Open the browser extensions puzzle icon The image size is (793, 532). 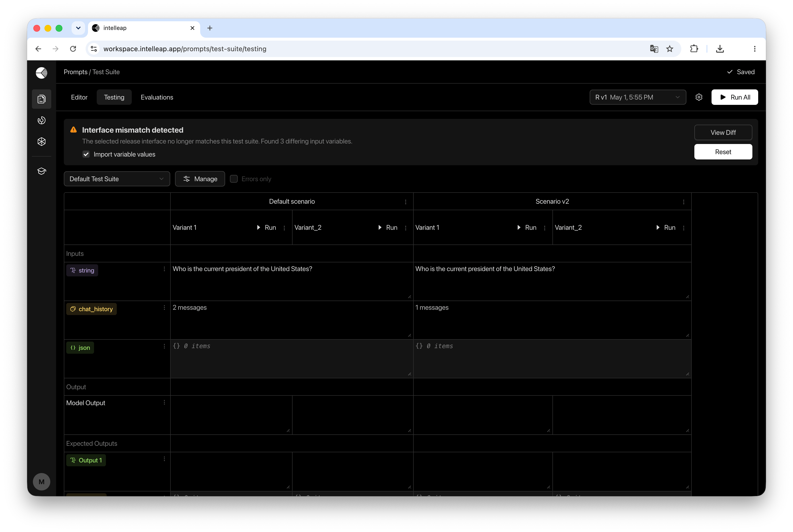[694, 49]
